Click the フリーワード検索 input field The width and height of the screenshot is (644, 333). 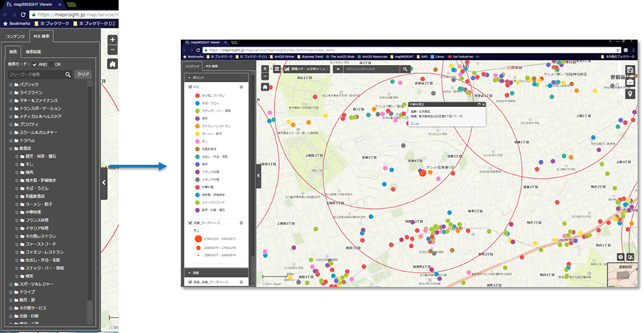click(x=35, y=75)
